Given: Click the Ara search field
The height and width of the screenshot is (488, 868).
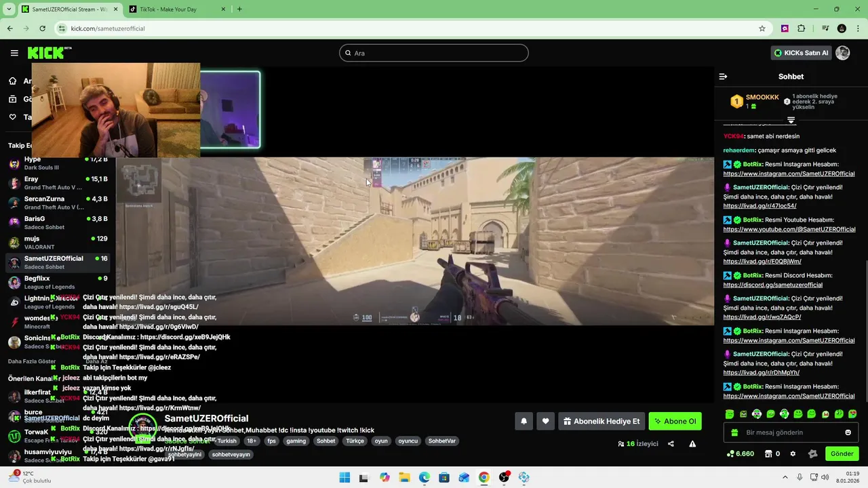Looking at the screenshot, I should pyautogui.click(x=434, y=53).
